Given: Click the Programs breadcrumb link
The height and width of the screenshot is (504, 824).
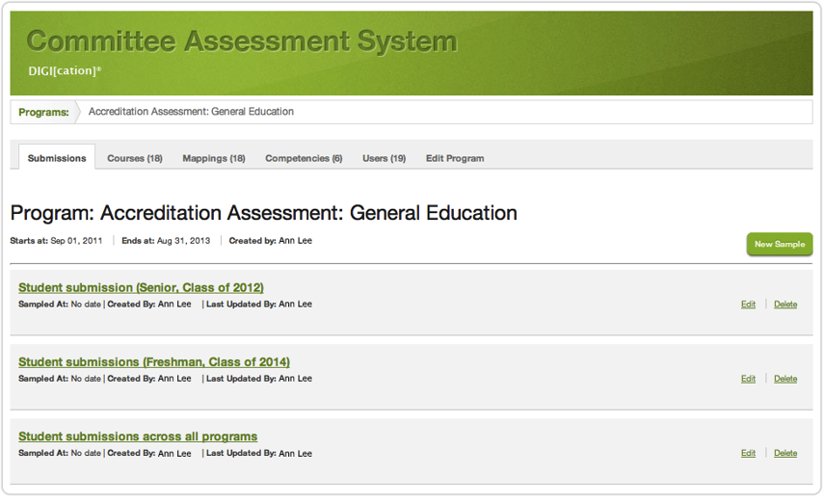Looking at the screenshot, I should click(43, 112).
